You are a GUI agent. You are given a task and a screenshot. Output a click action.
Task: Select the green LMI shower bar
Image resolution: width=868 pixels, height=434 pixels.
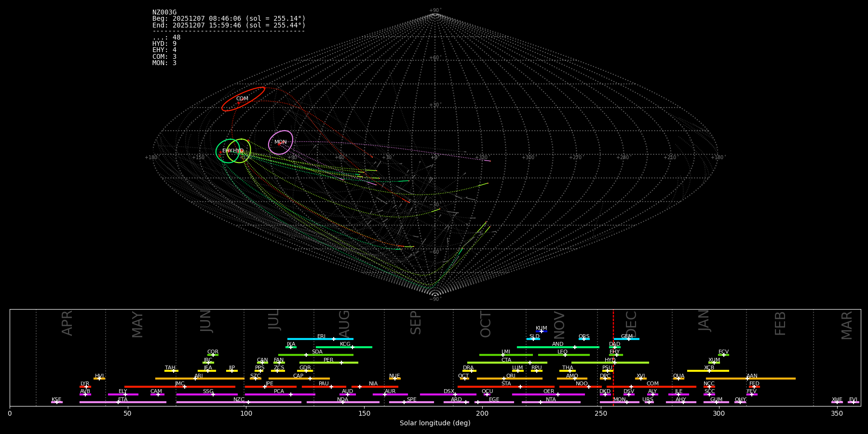coord(506,355)
